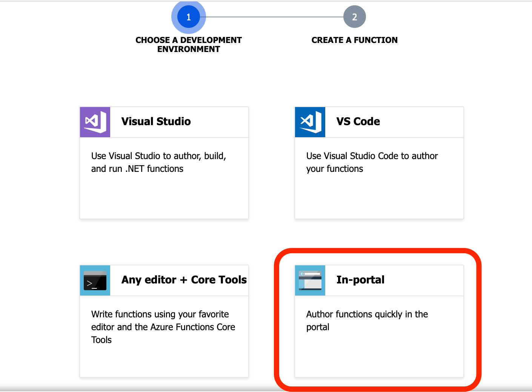Click "Author functions quickly in the portal" text
Image resolution: width=532 pixels, height=392 pixels.
tap(367, 321)
